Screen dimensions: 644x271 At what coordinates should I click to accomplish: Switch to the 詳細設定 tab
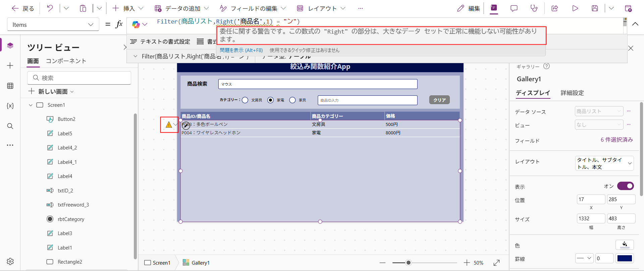(572, 93)
